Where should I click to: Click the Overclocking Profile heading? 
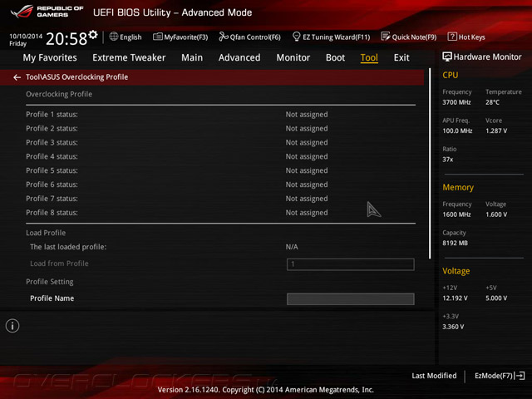pyautogui.click(x=59, y=94)
